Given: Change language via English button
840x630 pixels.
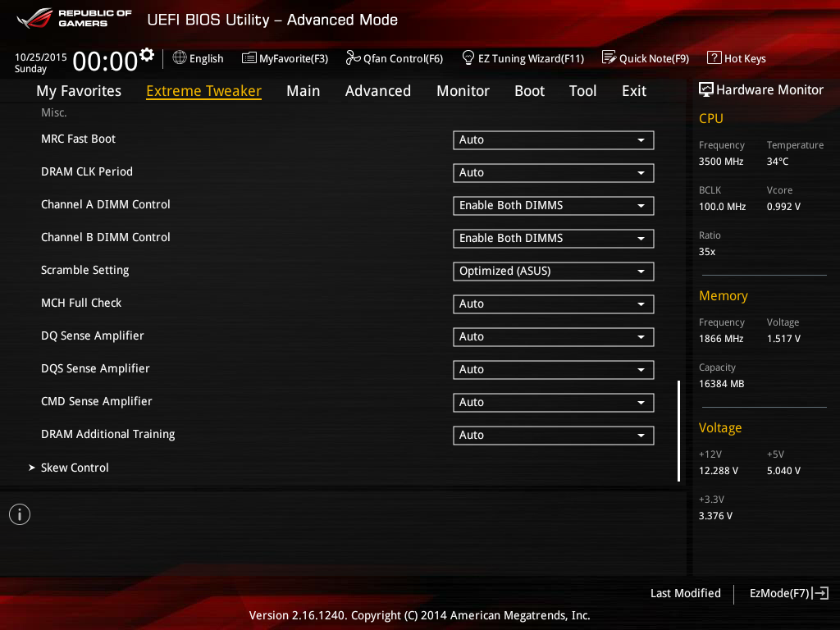Looking at the screenshot, I should (x=199, y=58).
